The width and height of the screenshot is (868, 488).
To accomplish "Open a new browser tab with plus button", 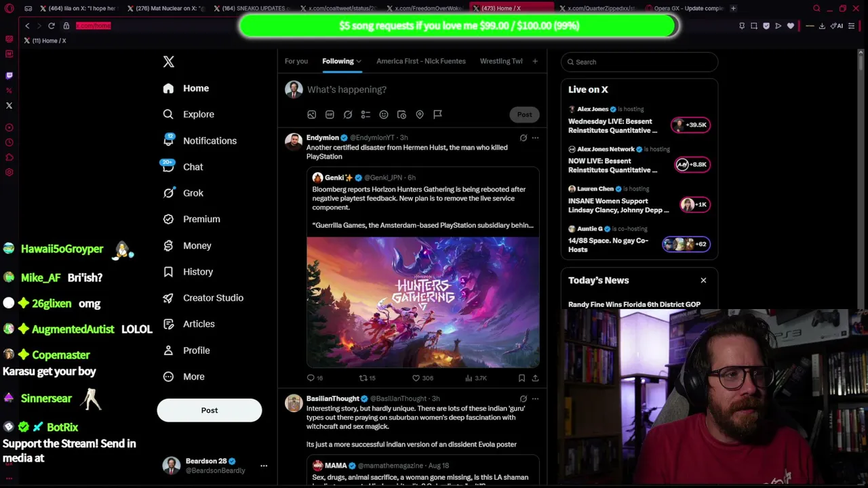I will pyautogui.click(x=734, y=8).
